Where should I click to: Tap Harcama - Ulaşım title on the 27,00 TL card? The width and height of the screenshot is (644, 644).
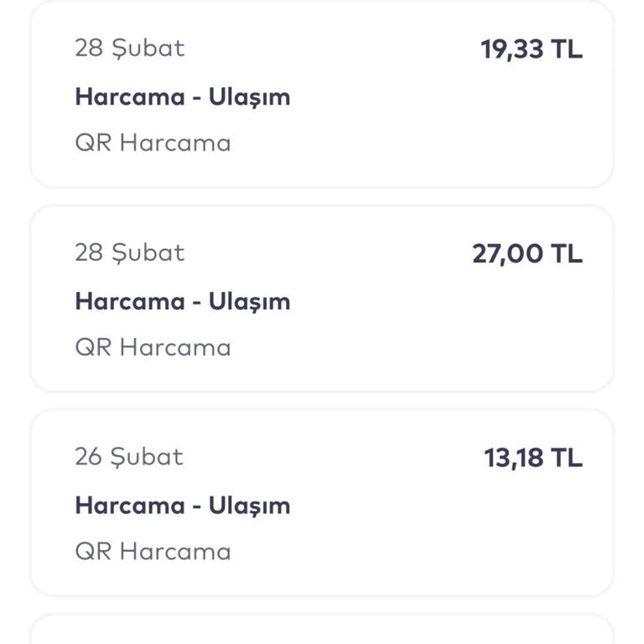[x=182, y=301]
